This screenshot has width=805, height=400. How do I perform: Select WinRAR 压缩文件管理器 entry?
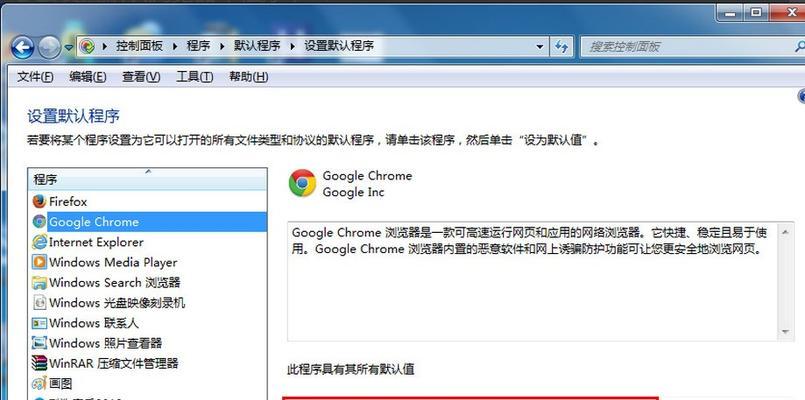pyautogui.click(x=148, y=364)
